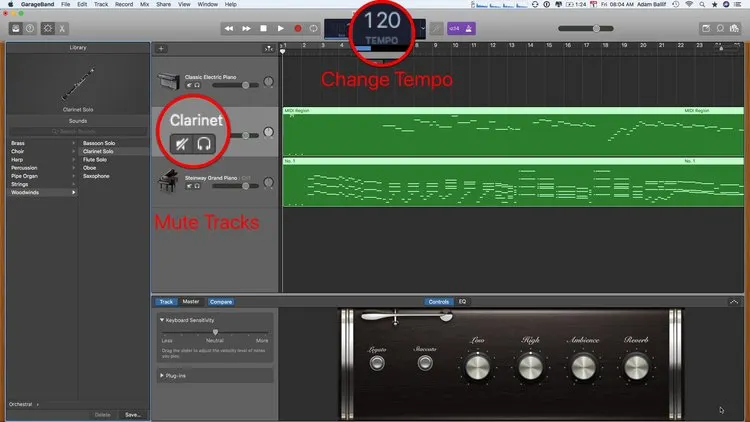Switch to the EQ tab
Image resolution: width=750 pixels, height=422 pixels.
(462, 301)
